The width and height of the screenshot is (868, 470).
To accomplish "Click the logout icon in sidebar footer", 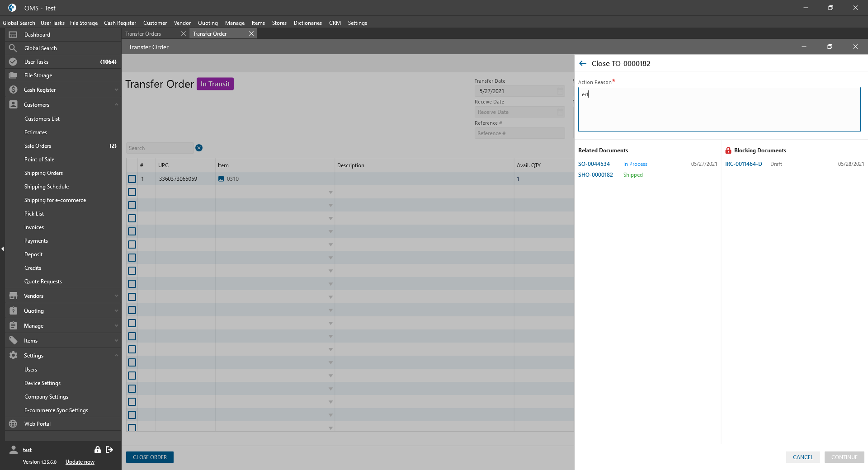I will click(109, 450).
